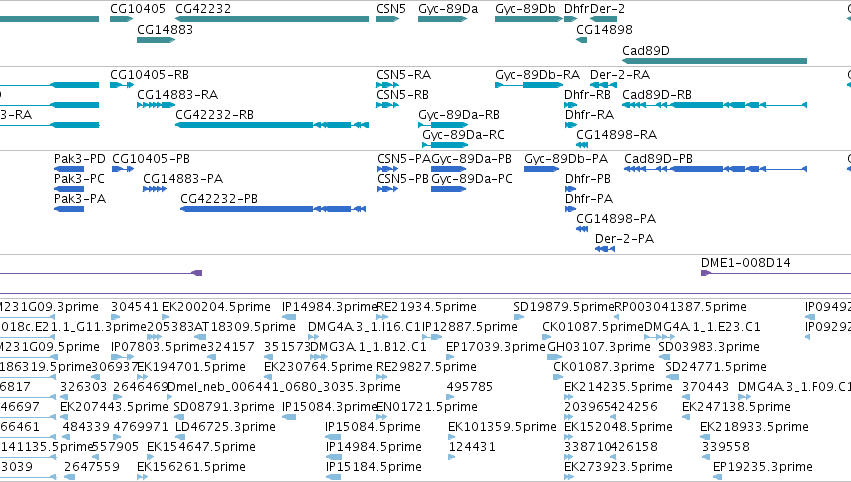Open EST LD46725.3prime
Viewport: 851px width, 482px height.
coord(225,428)
